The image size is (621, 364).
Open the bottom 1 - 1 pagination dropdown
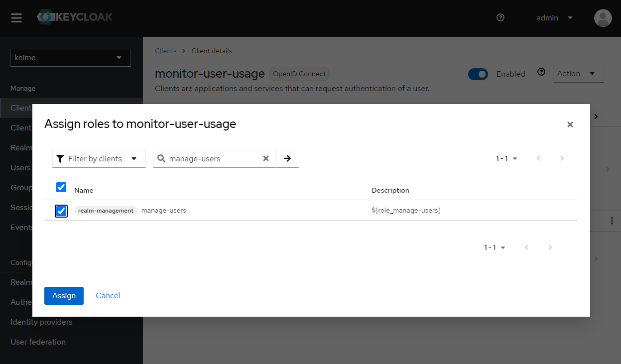495,247
